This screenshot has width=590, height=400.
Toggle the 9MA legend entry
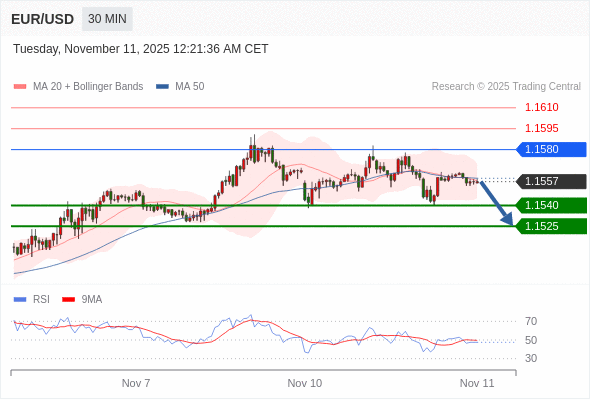[x=82, y=300]
